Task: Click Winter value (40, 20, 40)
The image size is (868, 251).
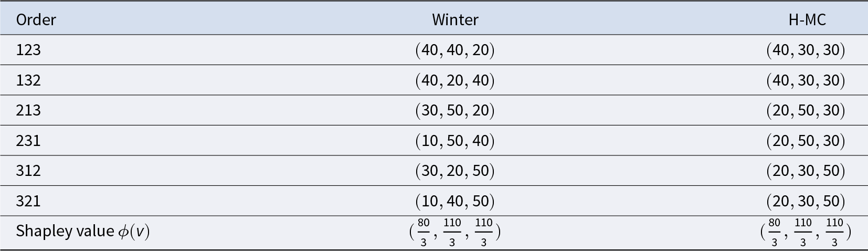Action: pos(455,80)
